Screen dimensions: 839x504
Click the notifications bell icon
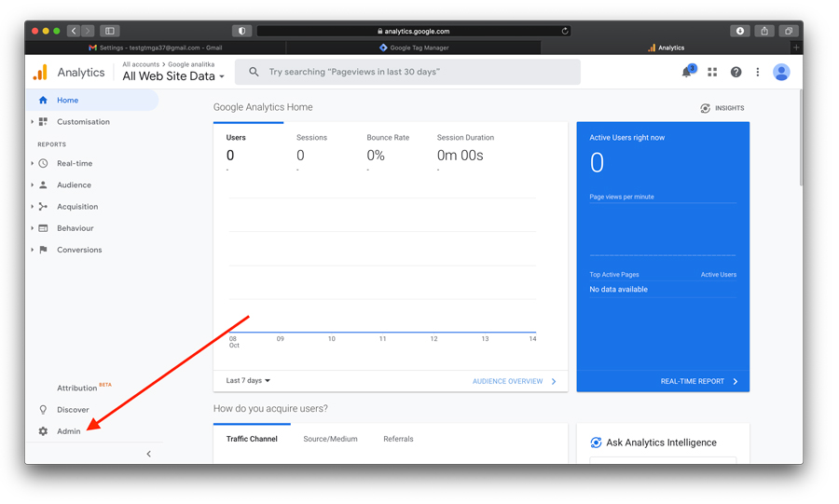[x=687, y=72]
